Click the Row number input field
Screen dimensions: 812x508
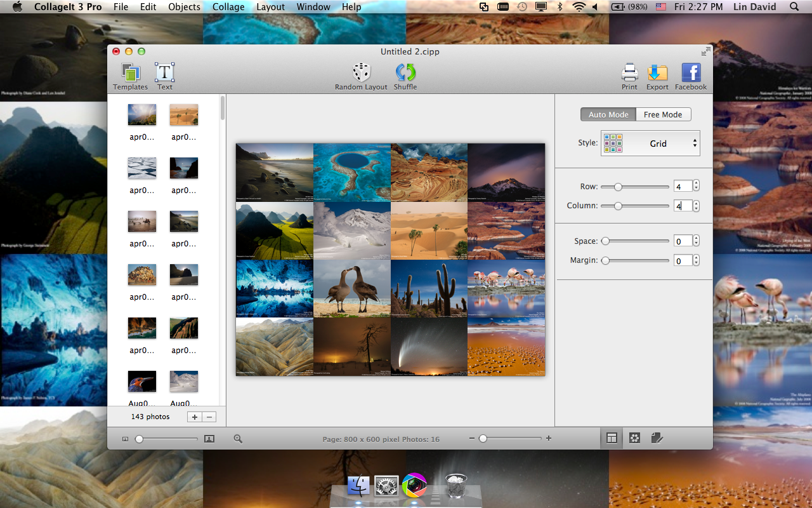click(x=683, y=187)
